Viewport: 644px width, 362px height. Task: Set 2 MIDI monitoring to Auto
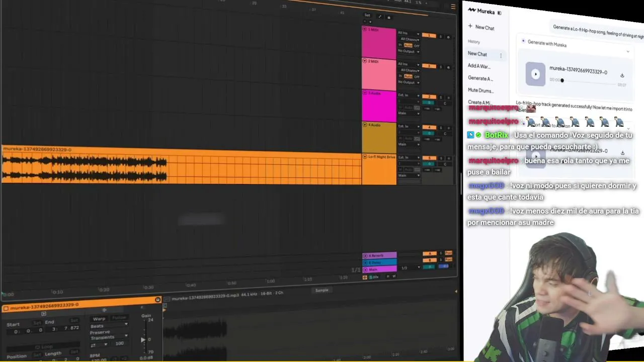[x=408, y=76]
